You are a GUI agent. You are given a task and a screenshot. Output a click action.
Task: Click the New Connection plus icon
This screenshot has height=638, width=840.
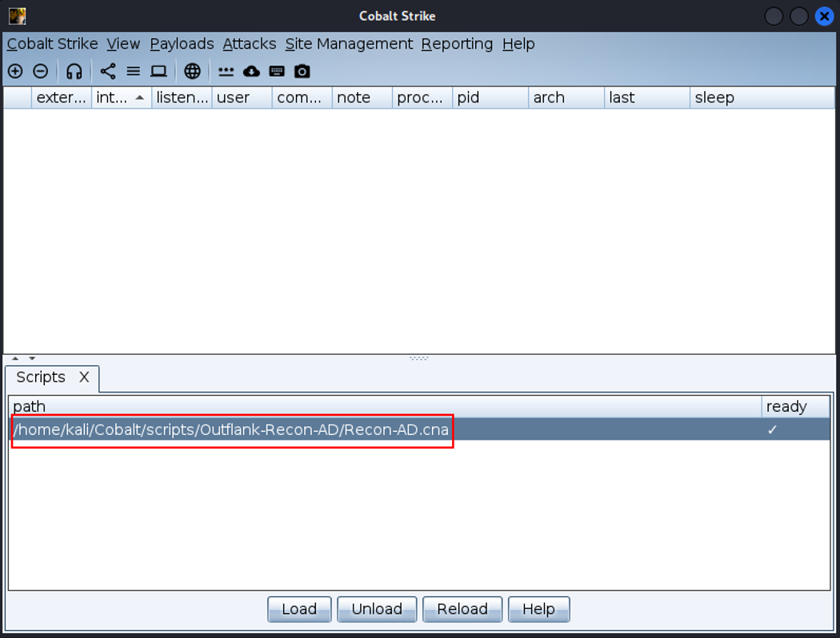(15, 71)
